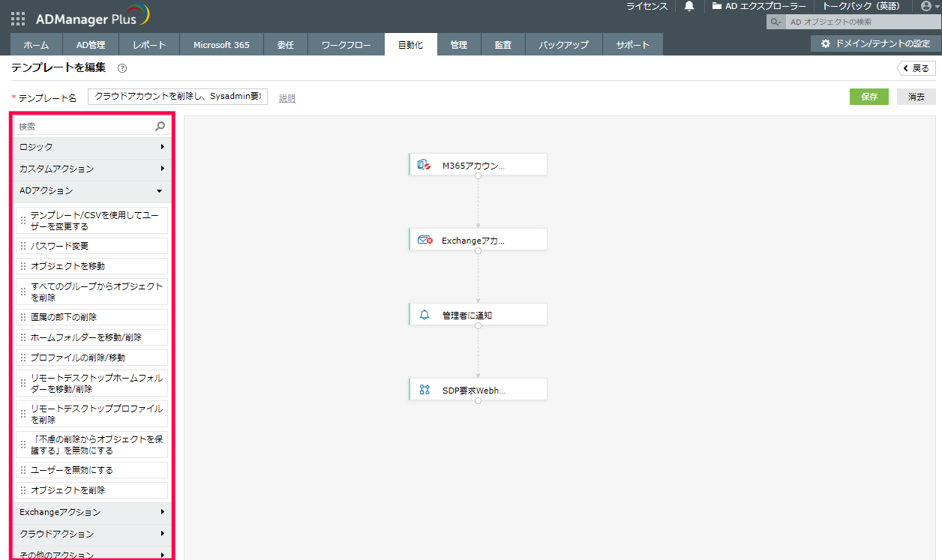Click the magnifier icon in the action search box

[160, 127]
